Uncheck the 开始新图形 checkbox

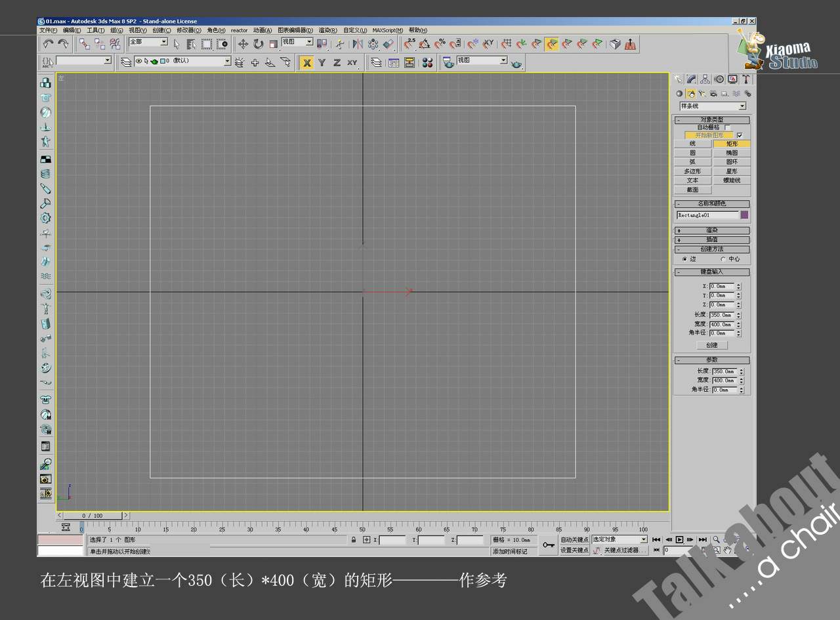[740, 135]
